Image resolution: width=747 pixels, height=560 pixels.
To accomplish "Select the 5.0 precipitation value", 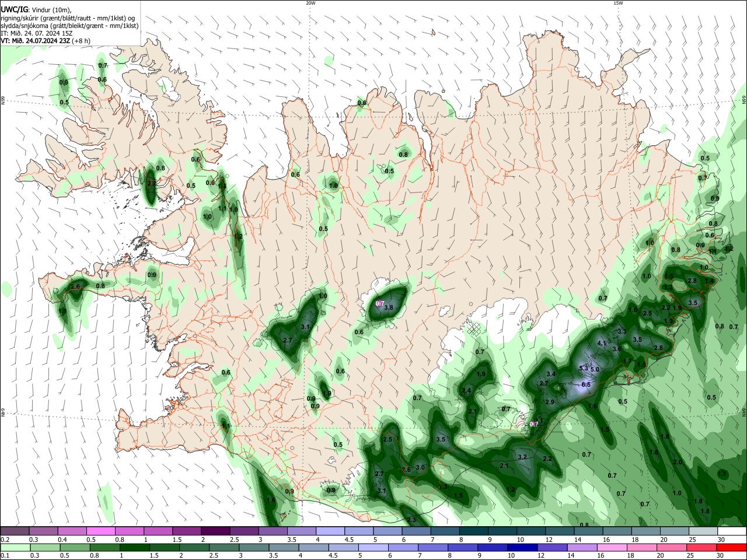I will (x=595, y=369).
